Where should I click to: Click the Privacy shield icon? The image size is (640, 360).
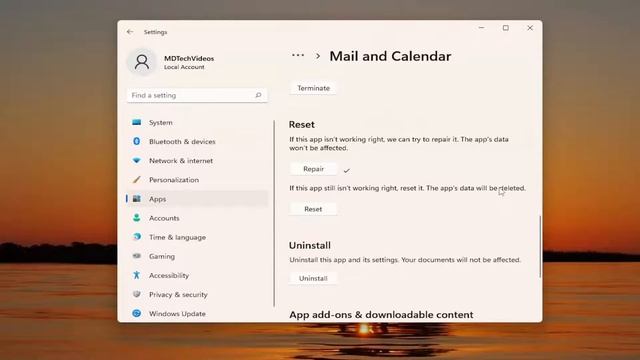[x=137, y=294]
